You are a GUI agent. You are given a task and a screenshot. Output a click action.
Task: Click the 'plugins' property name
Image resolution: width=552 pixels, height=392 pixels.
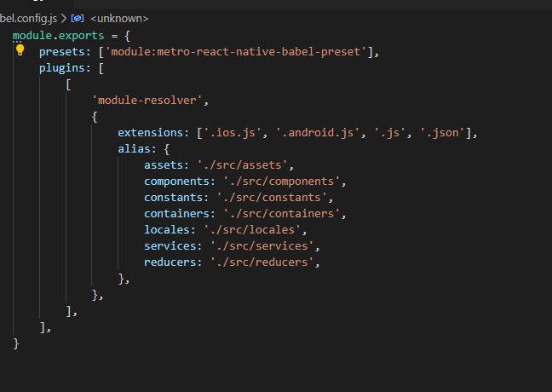(x=62, y=68)
